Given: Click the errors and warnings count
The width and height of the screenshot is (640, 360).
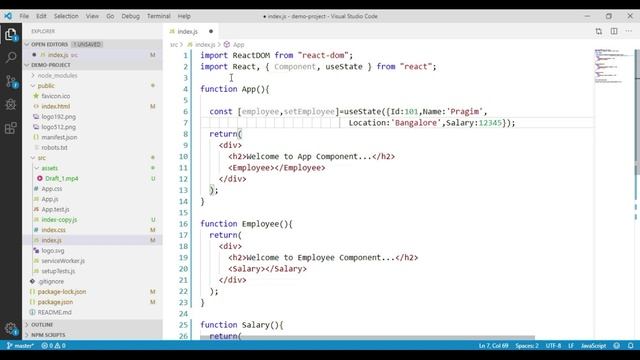Looking at the screenshot, I should [53, 346].
